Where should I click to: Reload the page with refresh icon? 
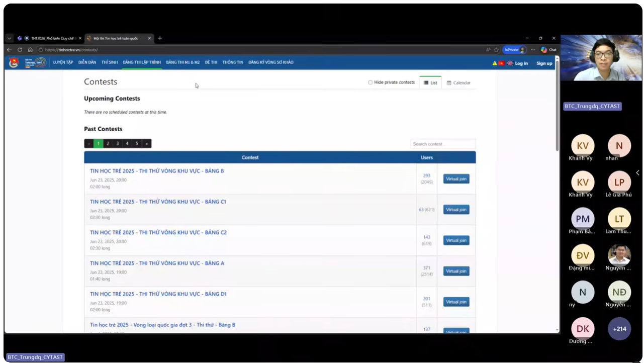[20, 50]
